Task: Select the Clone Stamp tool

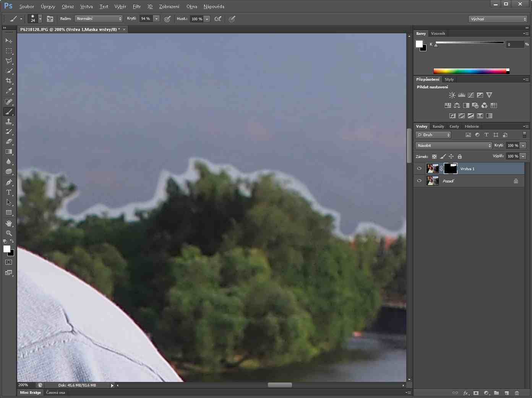Action: 9,122
